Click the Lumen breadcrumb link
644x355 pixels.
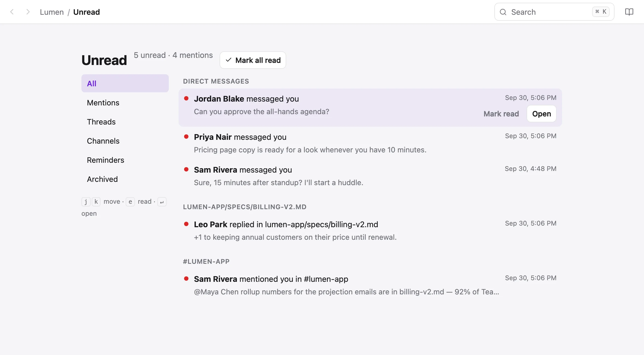pyautogui.click(x=52, y=12)
